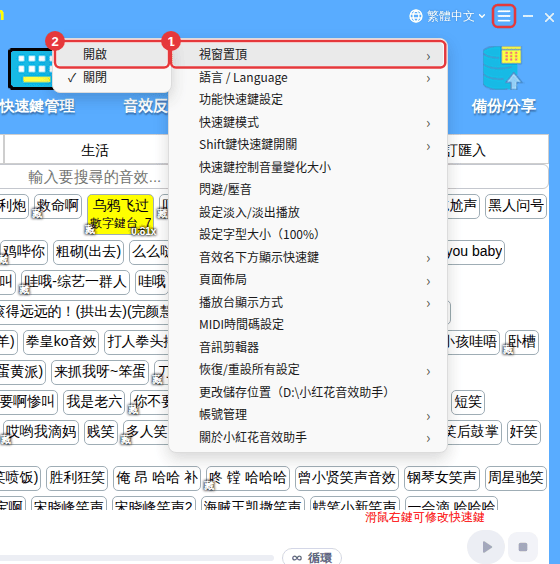The width and height of the screenshot is (560, 564).
Task: Click the globe language icon
Action: [416, 16]
